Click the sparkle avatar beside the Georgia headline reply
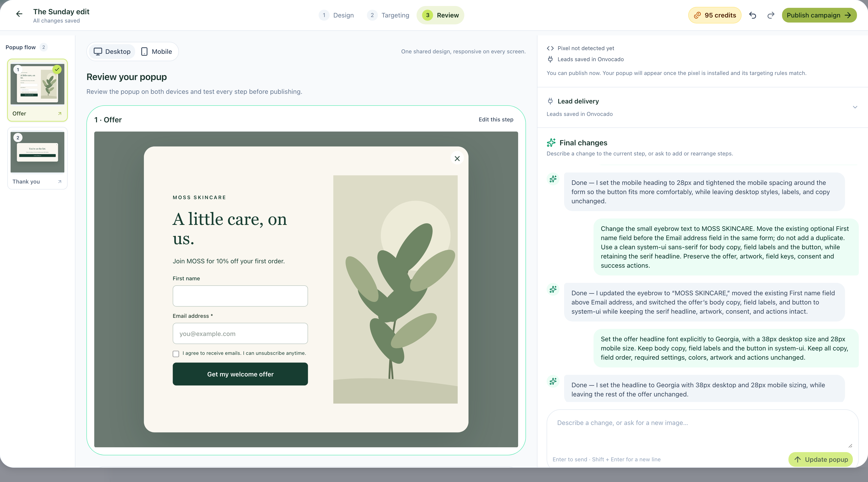Image resolution: width=868 pixels, height=482 pixels. pyautogui.click(x=553, y=381)
